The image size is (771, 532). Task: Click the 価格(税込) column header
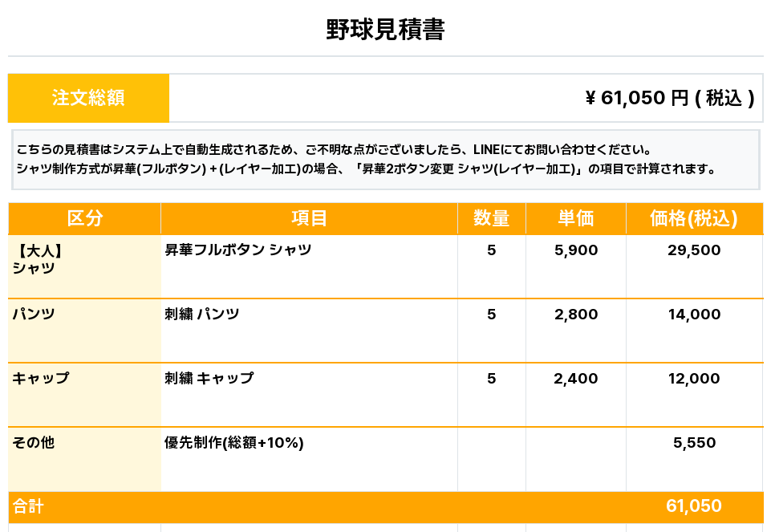coord(694,218)
